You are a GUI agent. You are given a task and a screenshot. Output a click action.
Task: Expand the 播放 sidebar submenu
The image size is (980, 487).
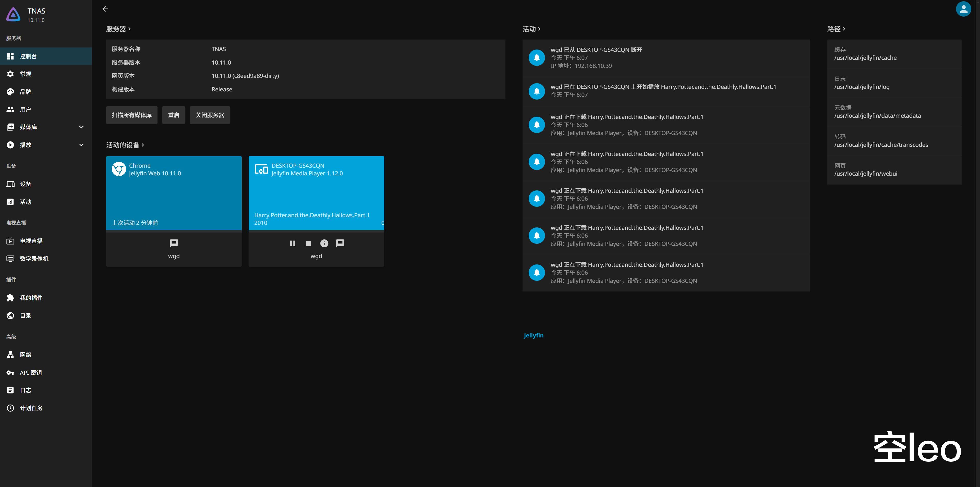(81, 145)
